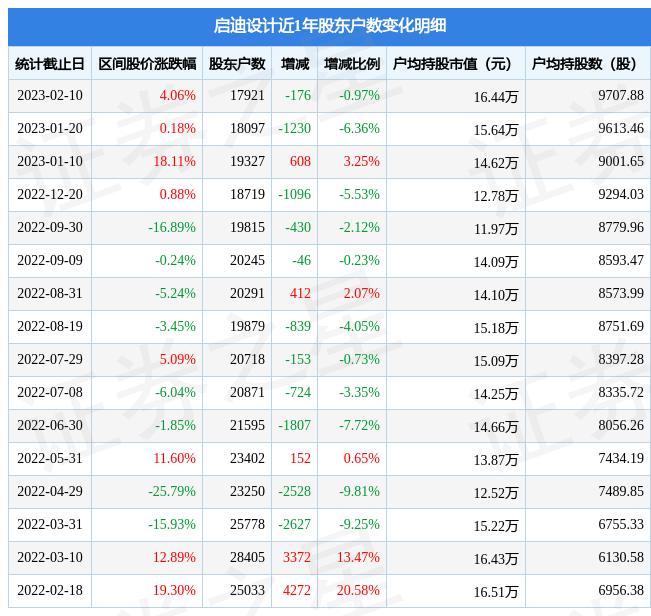Click the date cell 2022-09-30
651x616 pixels.
(x=50, y=227)
